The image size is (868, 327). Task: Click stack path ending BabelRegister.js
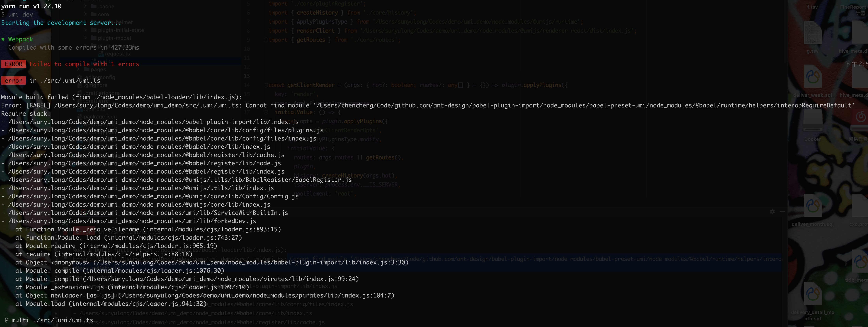tap(177, 179)
